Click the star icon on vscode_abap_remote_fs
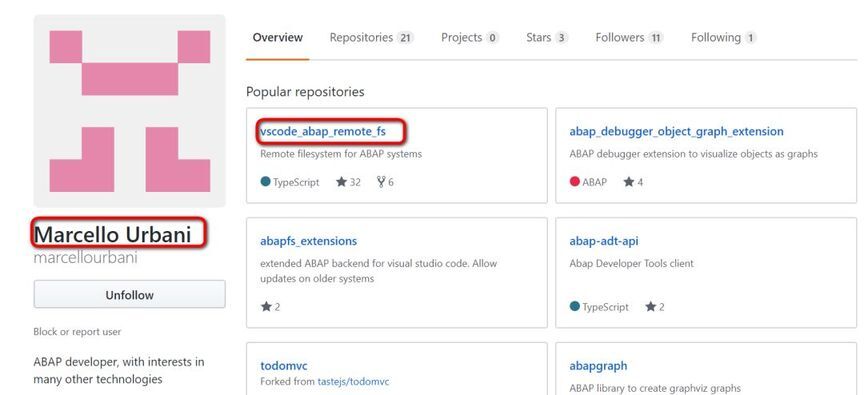This screenshot has height=395, width=864. tap(341, 182)
